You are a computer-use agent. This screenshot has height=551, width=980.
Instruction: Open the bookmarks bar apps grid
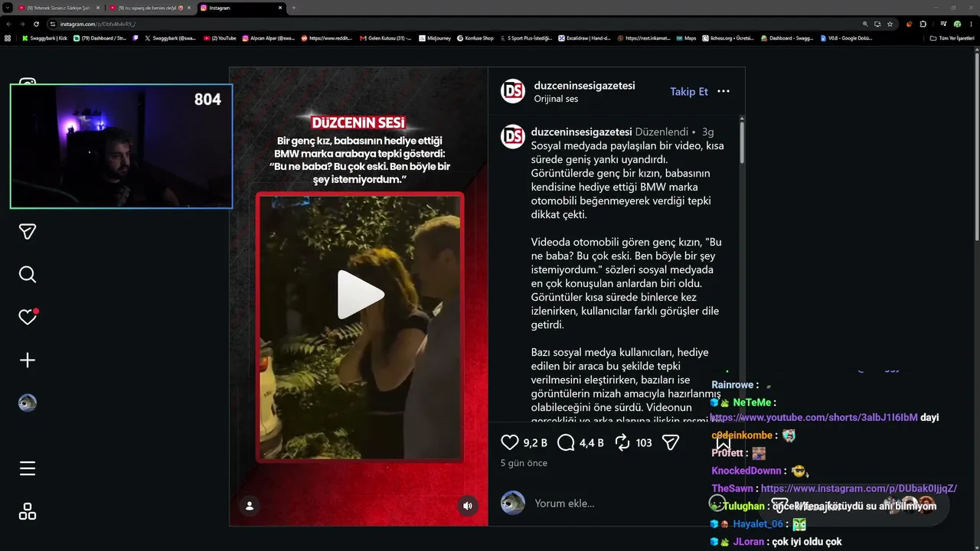click(8, 37)
